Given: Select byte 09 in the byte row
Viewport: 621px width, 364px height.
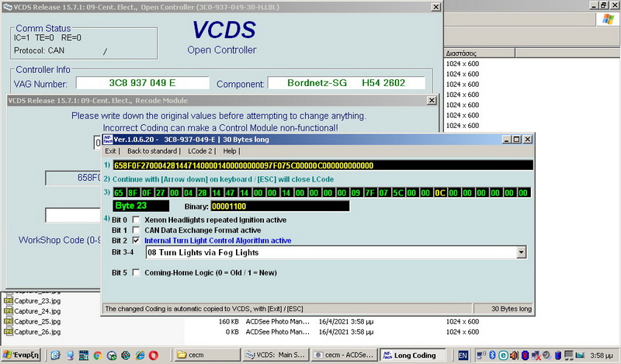Looking at the screenshot, I should coord(356,193).
